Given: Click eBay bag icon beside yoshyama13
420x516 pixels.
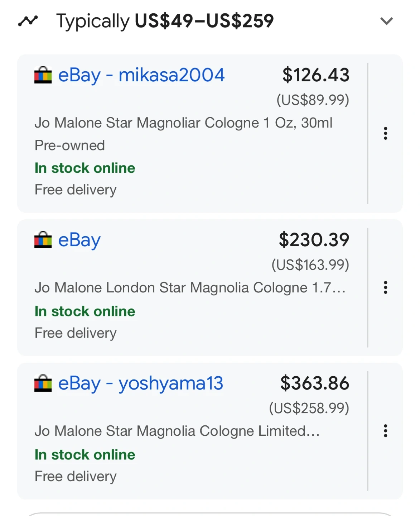Looking at the screenshot, I should 43,383.
